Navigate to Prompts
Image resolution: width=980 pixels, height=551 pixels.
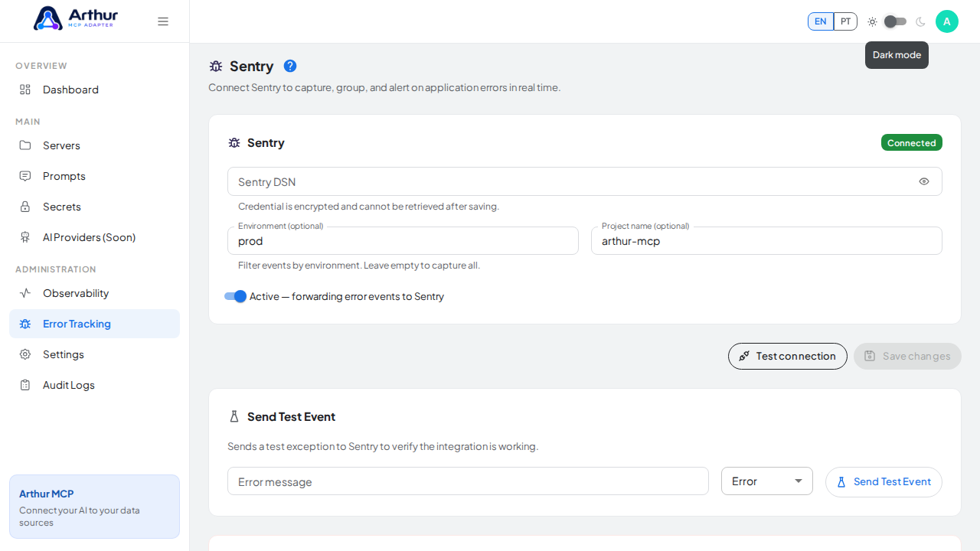click(94, 176)
